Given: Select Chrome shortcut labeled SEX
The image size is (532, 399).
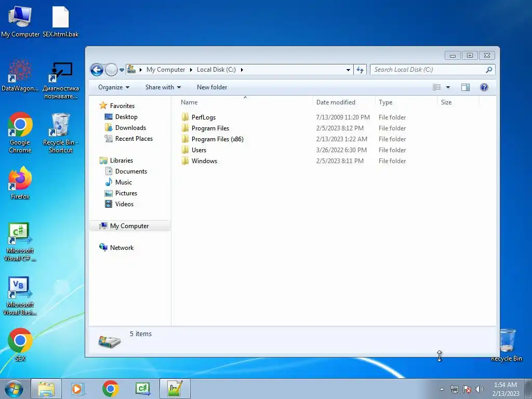Looking at the screenshot, I should 20,344.
